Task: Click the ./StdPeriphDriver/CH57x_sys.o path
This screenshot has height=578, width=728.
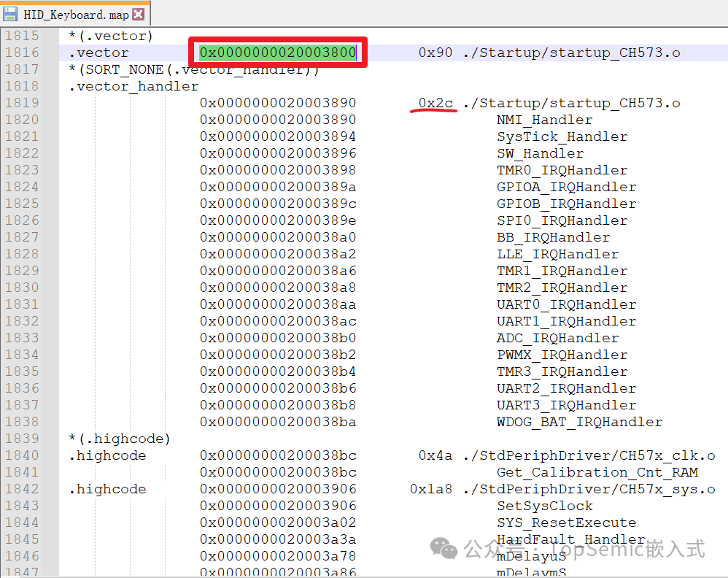Action: (589, 489)
